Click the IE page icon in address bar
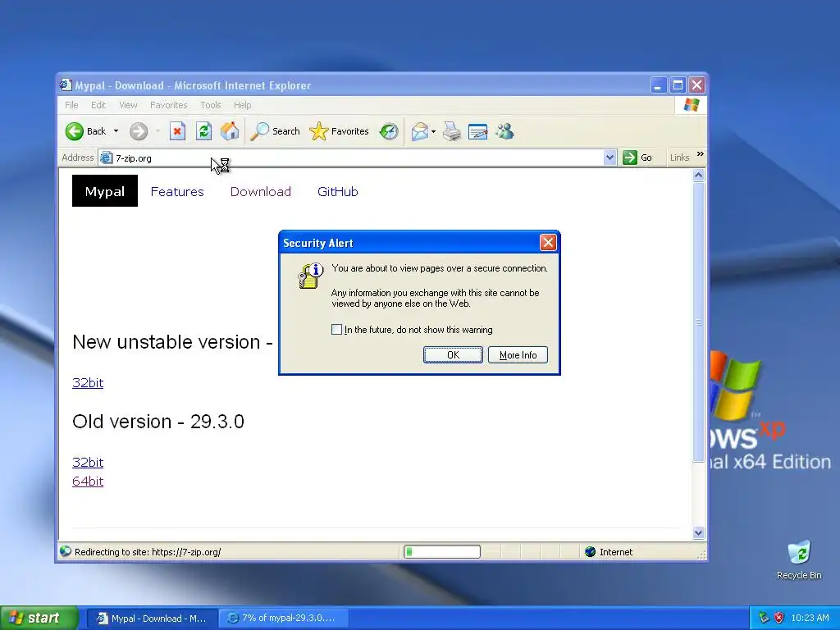Image resolution: width=840 pixels, height=630 pixels. pos(106,157)
